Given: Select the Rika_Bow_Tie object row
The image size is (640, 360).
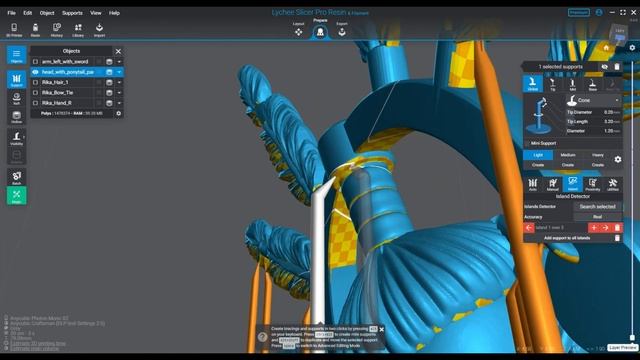Looking at the screenshot, I should [77, 93].
